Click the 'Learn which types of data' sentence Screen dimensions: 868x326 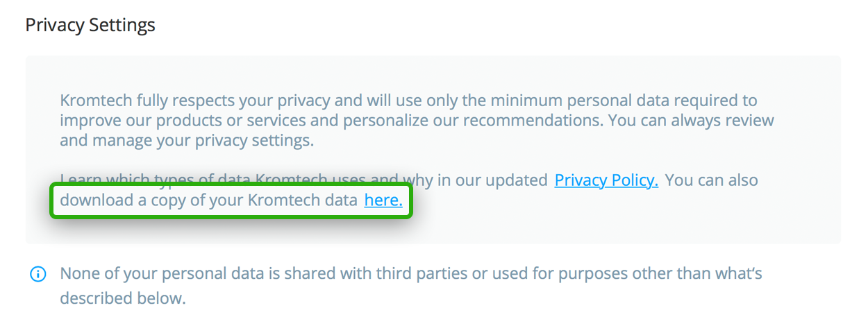[303, 180]
